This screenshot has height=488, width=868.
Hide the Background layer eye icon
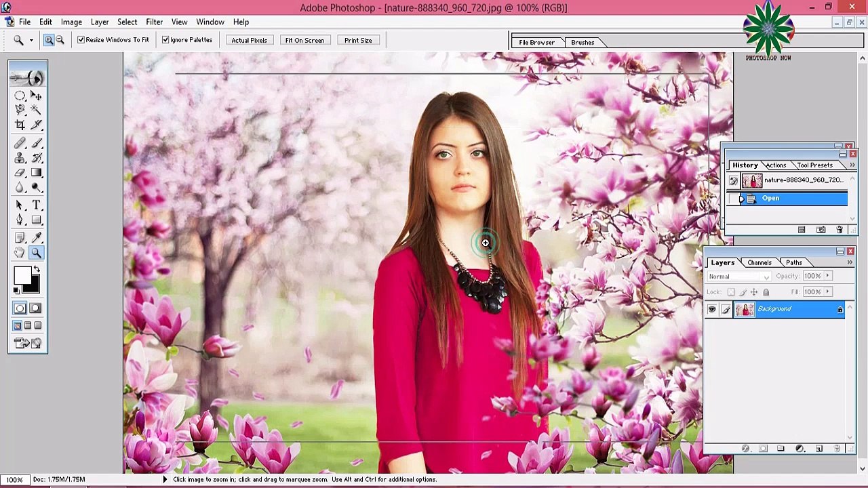[x=711, y=310]
